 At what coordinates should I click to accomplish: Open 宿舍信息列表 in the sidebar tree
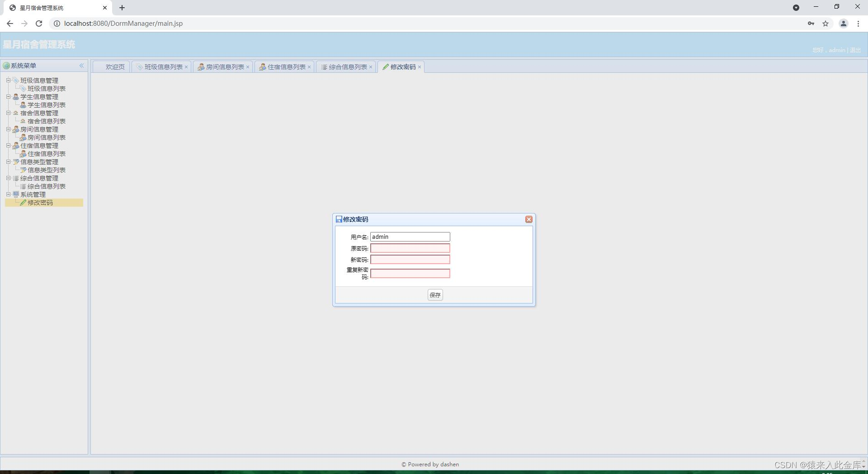tap(47, 121)
